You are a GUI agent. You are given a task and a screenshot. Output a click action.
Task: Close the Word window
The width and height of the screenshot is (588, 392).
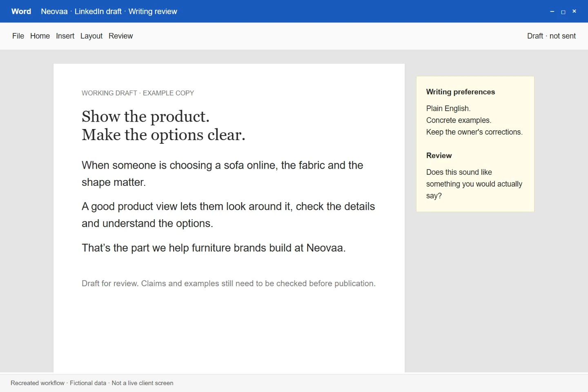pyautogui.click(x=574, y=11)
